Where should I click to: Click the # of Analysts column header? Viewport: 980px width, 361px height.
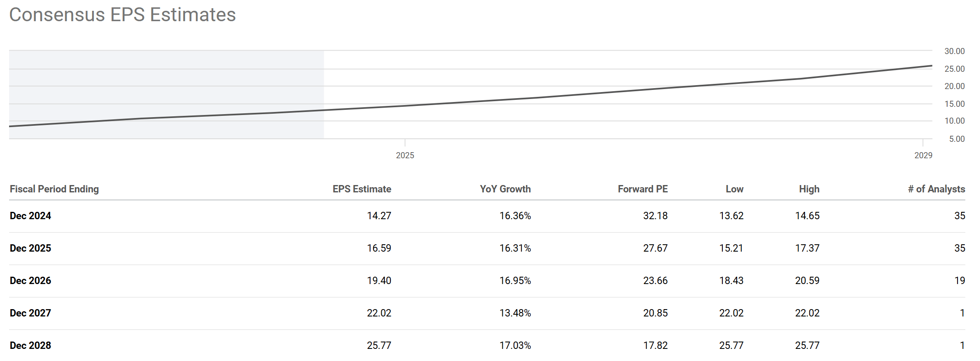click(x=936, y=189)
